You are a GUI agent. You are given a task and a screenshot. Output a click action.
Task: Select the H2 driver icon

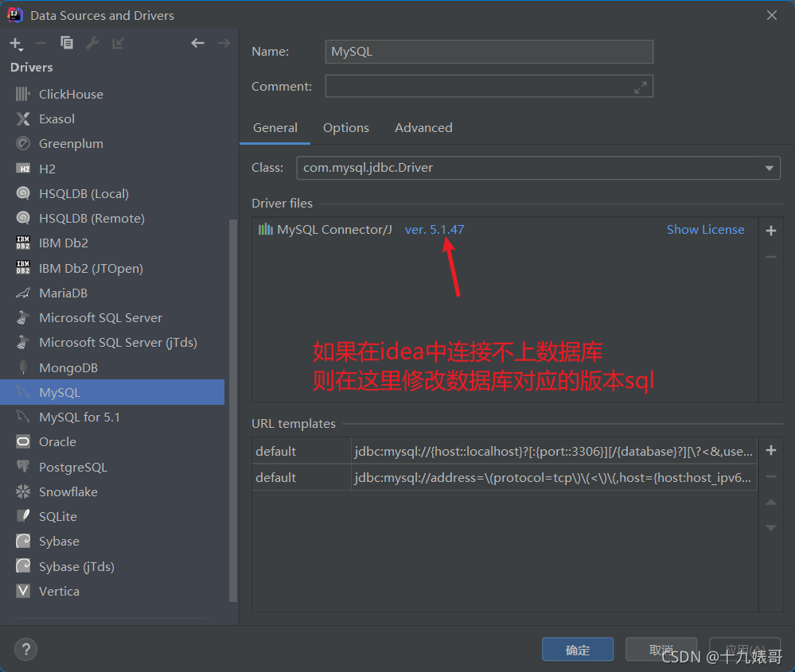click(x=23, y=169)
